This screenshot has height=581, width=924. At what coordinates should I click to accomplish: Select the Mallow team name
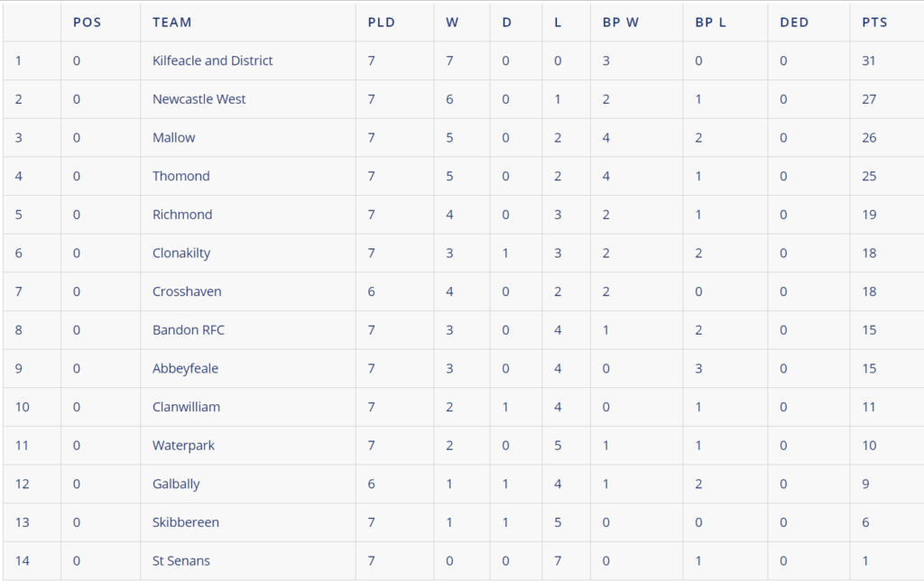click(x=173, y=137)
